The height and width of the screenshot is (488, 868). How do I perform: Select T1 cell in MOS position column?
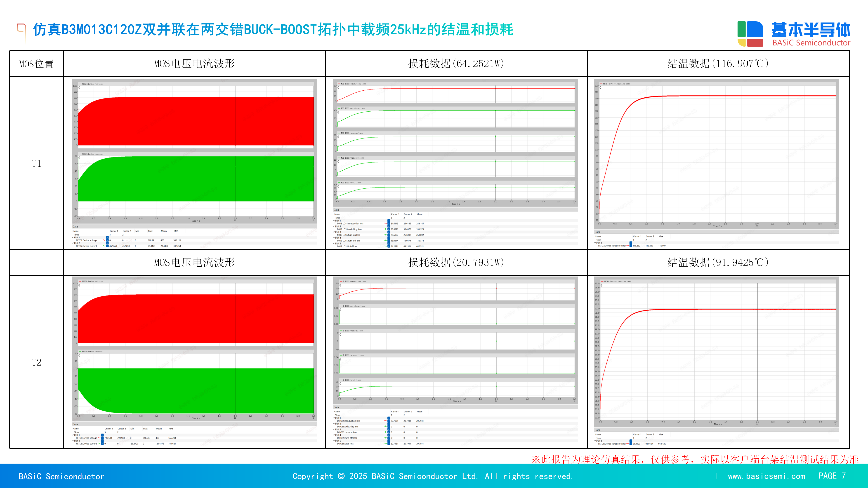pos(36,163)
